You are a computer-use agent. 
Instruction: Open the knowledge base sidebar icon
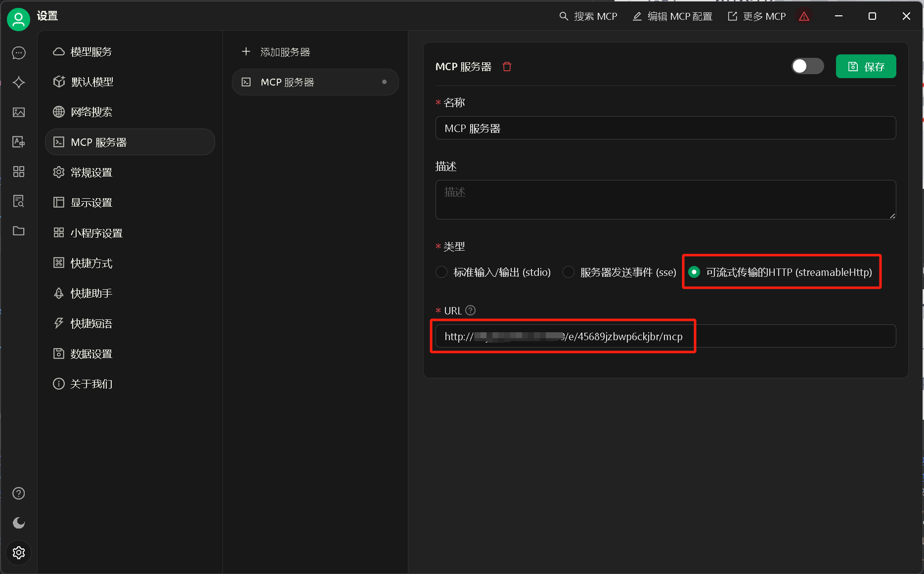point(19,201)
